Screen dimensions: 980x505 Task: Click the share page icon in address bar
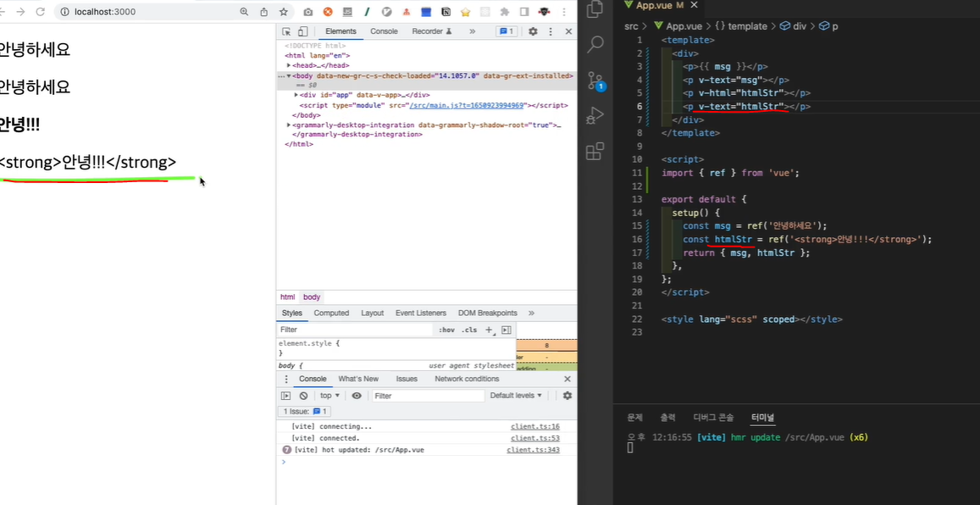point(263,12)
